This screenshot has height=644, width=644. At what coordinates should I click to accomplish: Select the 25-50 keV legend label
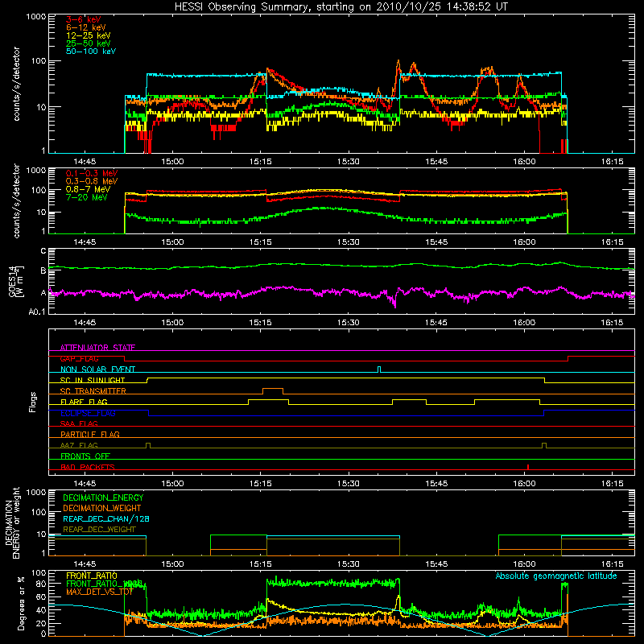(89, 43)
